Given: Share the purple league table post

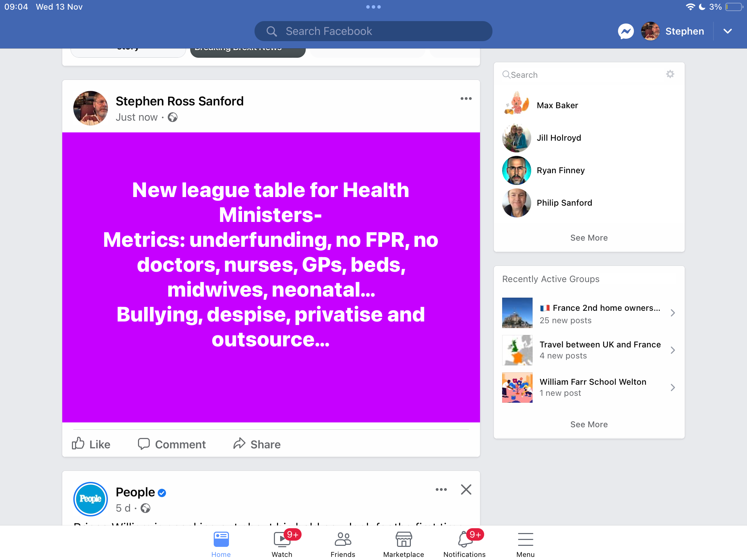Looking at the screenshot, I should tap(257, 444).
